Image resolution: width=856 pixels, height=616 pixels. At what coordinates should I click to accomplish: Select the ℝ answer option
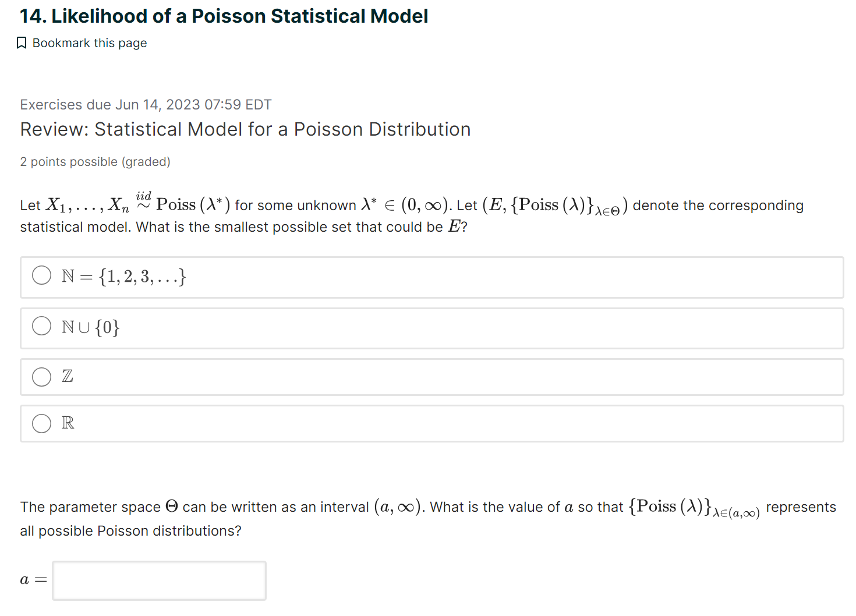(41, 423)
